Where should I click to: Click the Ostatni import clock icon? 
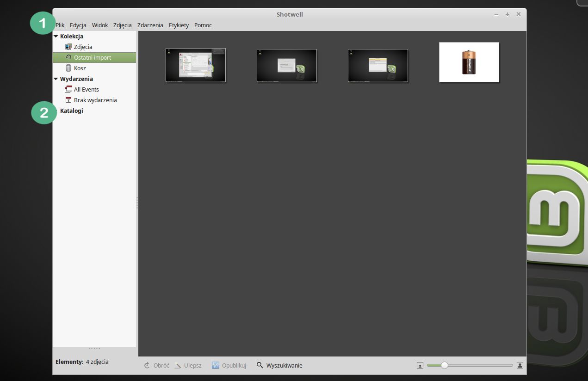click(x=68, y=57)
